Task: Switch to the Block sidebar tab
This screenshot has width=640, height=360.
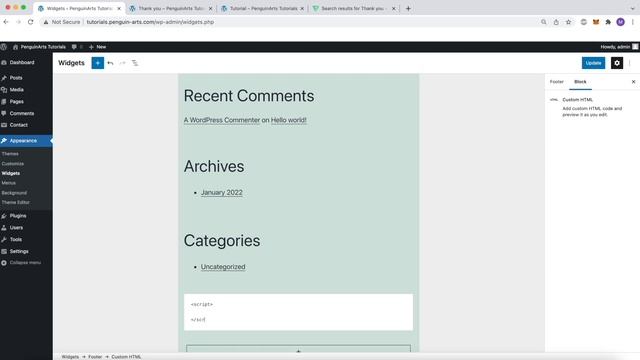Action: [580, 82]
